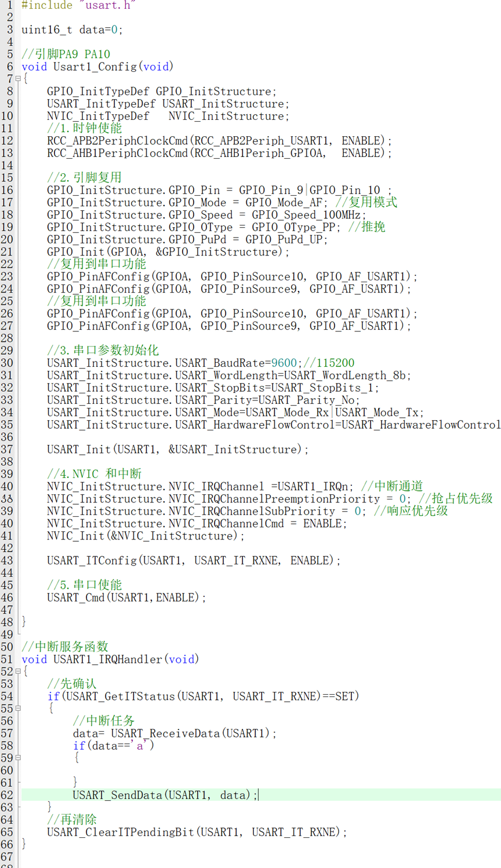Click the GPIO_PuPd_UP assignment line
This screenshot has width=501, height=868.
[187, 239]
